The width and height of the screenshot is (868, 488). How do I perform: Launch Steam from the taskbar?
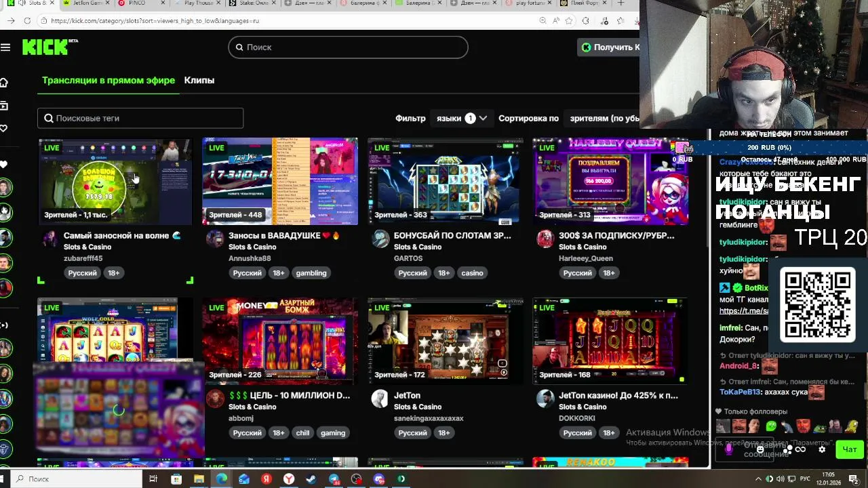pos(311,479)
